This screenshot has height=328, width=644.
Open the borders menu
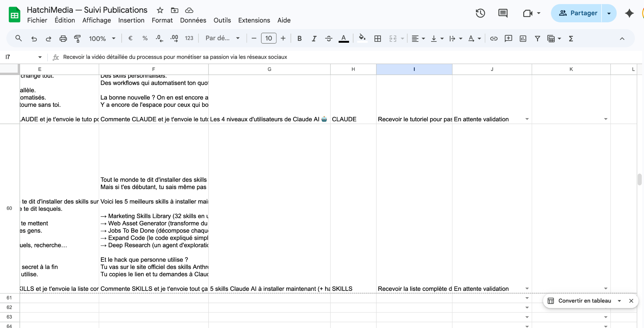coord(378,38)
